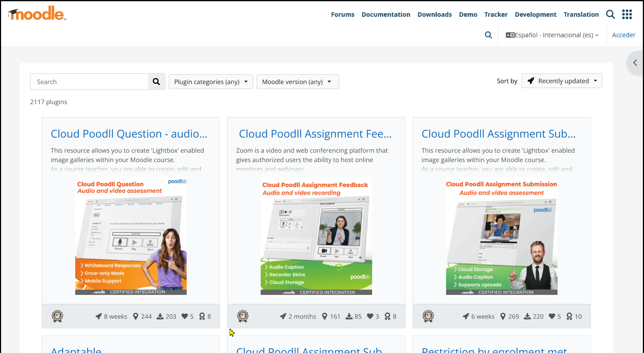
Task: Open Plugin categories (any) dropdown
Action: [211, 82]
